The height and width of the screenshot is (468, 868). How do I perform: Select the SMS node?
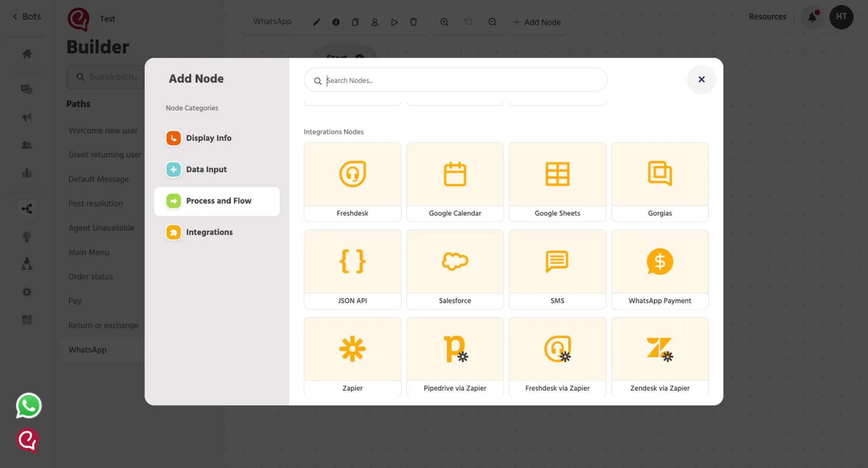click(557, 269)
